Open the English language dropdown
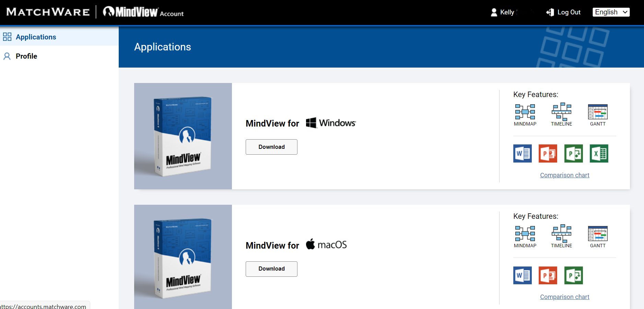This screenshot has height=309, width=644. click(x=611, y=12)
